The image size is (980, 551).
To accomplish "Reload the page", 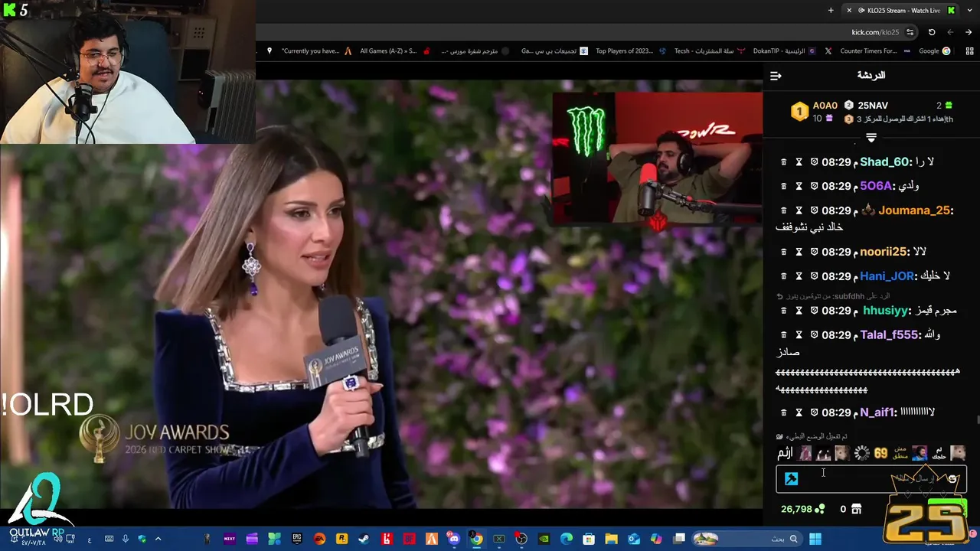I will (x=932, y=32).
